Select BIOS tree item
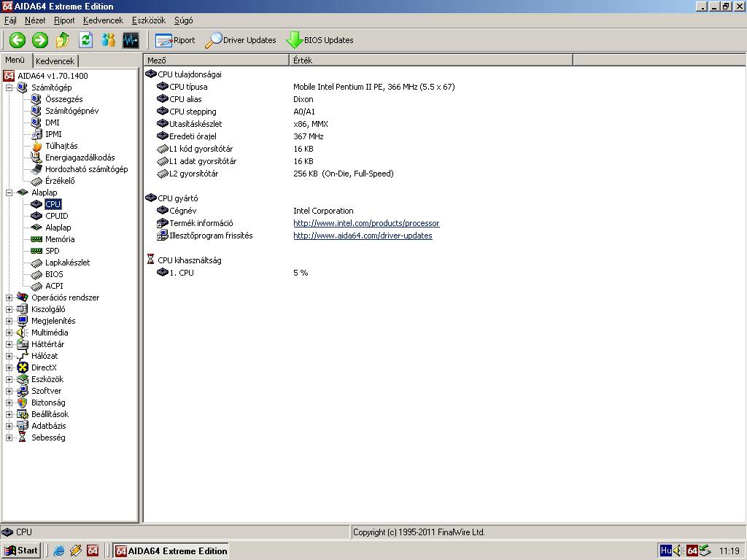Screen dimensions: 747x560 coord(54,274)
